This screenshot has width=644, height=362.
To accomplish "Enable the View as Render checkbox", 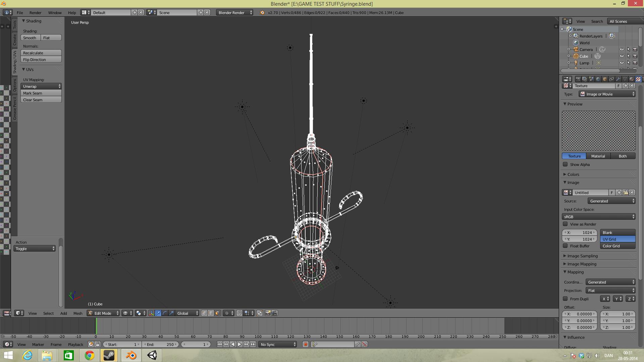I will (565, 224).
